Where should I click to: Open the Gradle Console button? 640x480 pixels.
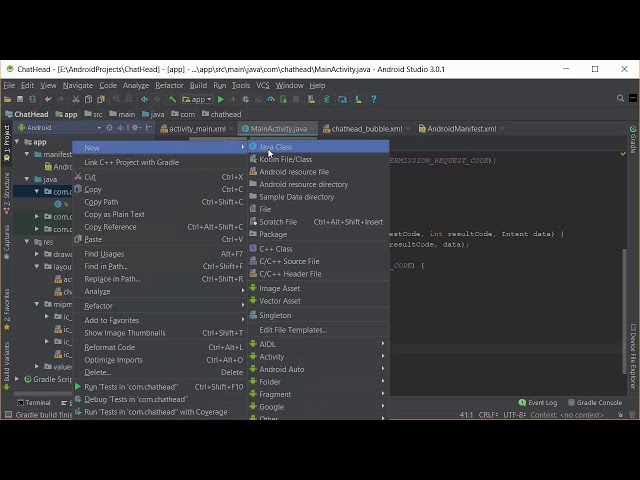[x=595, y=402]
